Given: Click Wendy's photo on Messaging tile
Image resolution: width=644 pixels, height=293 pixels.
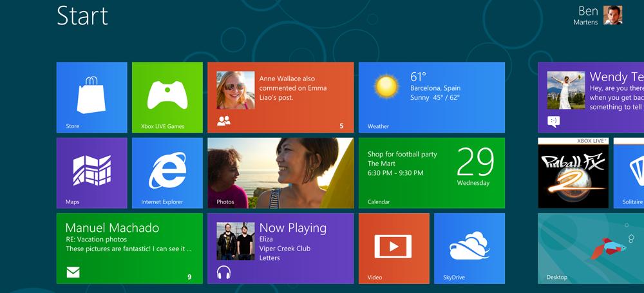Looking at the screenshot, I should [x=566, y=90].
